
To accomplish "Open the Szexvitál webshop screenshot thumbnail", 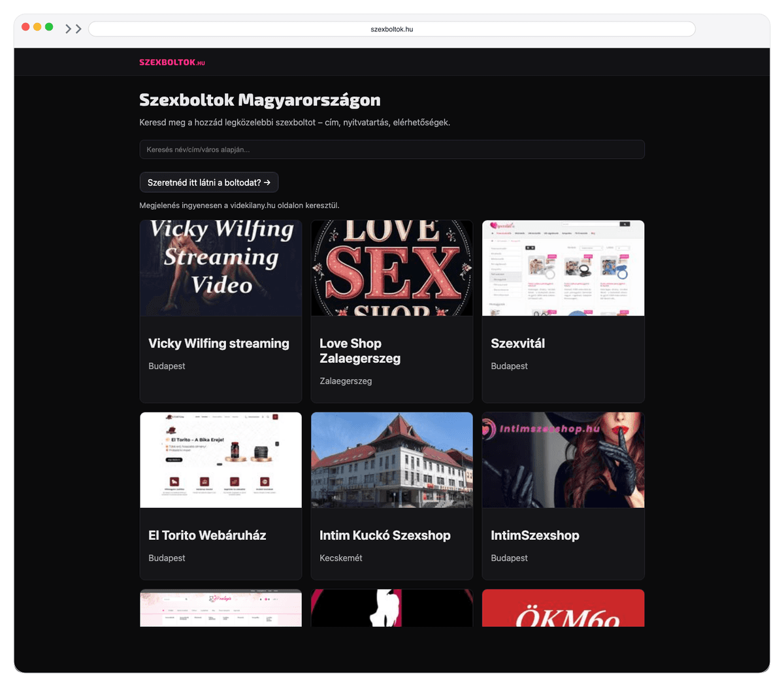I will tap(563, 268).
